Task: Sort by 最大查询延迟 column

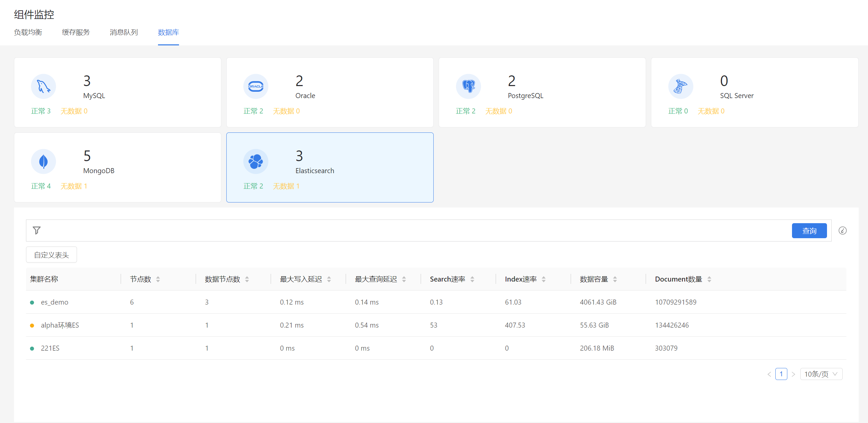Action: coord(404,279)
